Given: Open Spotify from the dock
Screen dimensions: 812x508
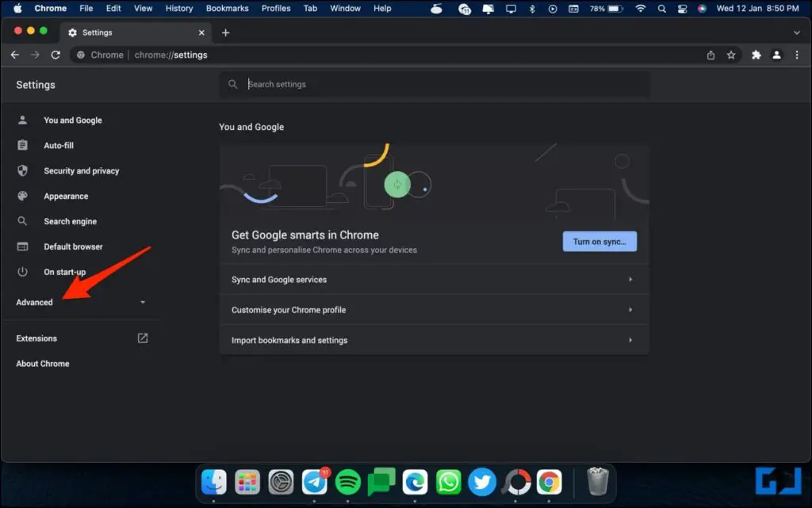Looking at the screenshot, I should point(347,482).
